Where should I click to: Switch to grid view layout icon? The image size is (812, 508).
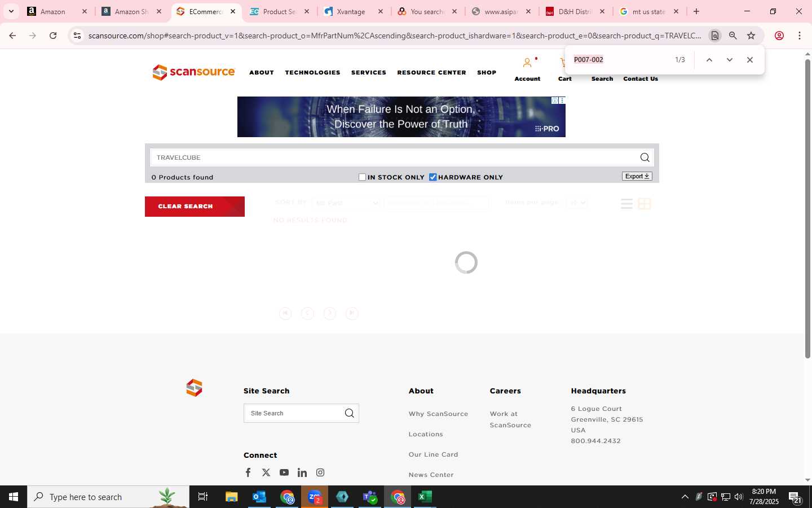tap(645, 204)
